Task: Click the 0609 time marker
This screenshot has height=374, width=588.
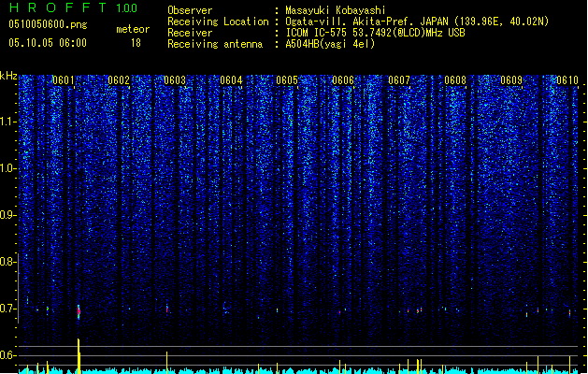Action: click(511, 80)
